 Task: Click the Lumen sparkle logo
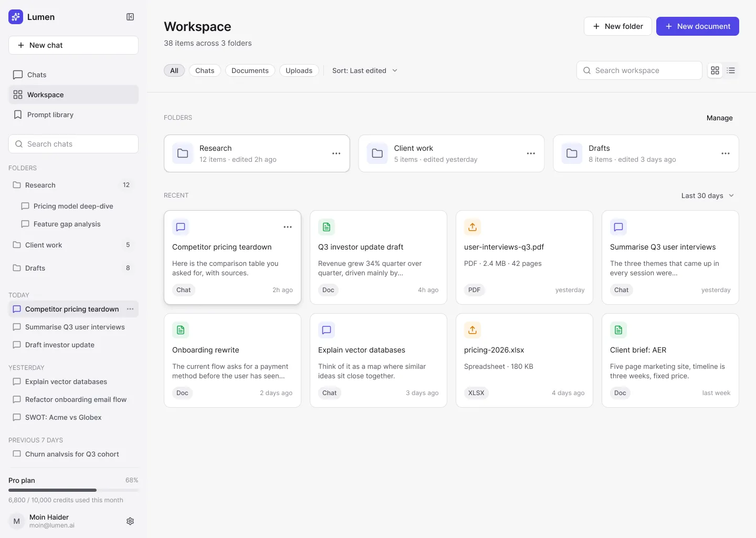click(x=16, y=17)
